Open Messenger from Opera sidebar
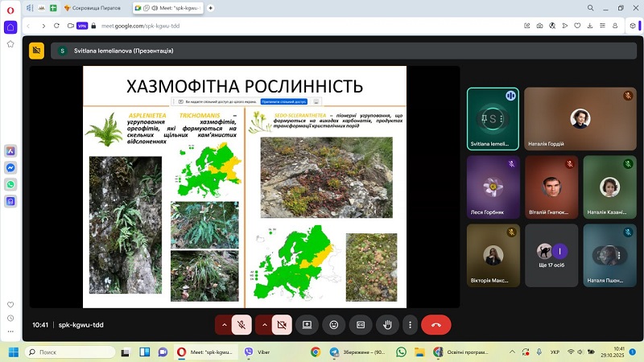The width and height of the screenshot is (644, 362). (x=10, y=167)
